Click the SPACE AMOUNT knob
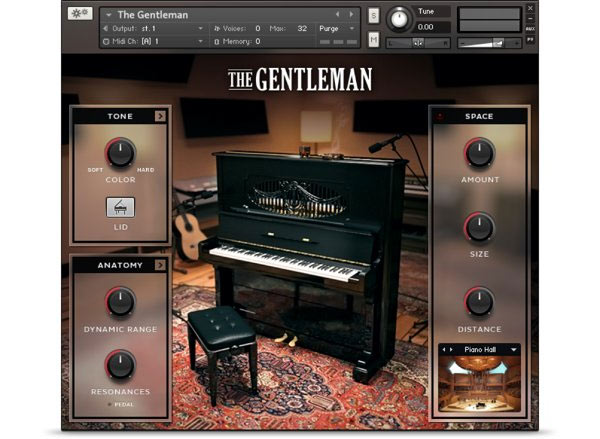Screen dimensions: 600x439 point(479,153)
